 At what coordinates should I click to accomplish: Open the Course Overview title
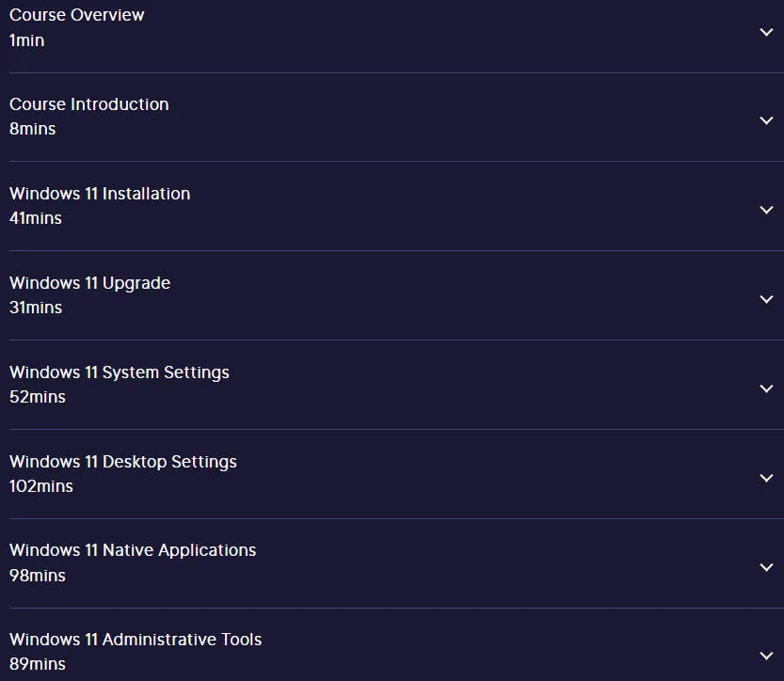[76, 15]
